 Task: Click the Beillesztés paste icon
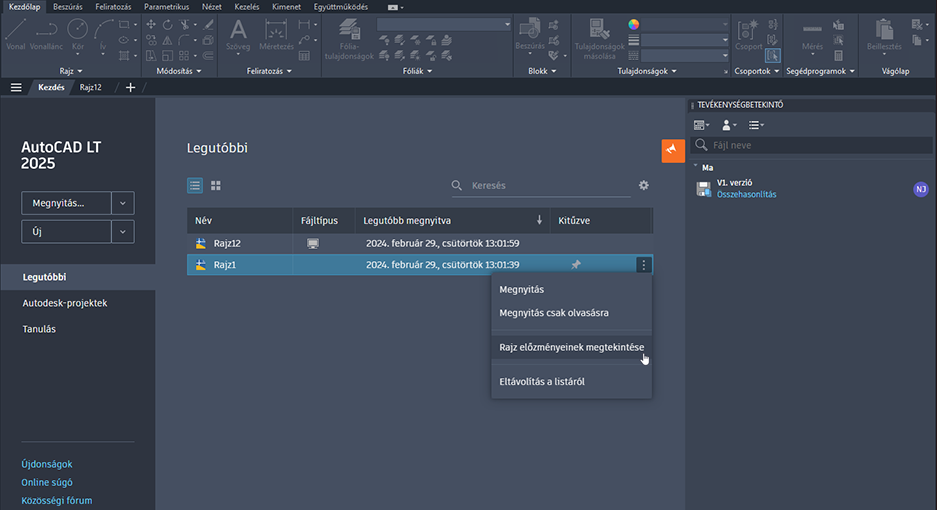(884, 34)
